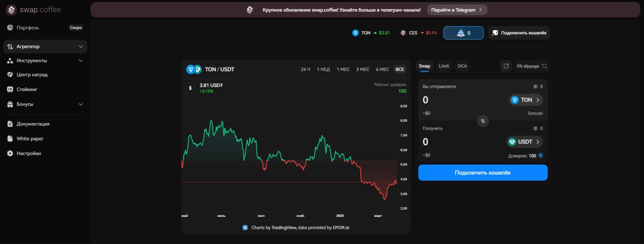Screen dimensions: 644x244
Task: Expand the Инструменты chevron
Action: tap(81, 60)
